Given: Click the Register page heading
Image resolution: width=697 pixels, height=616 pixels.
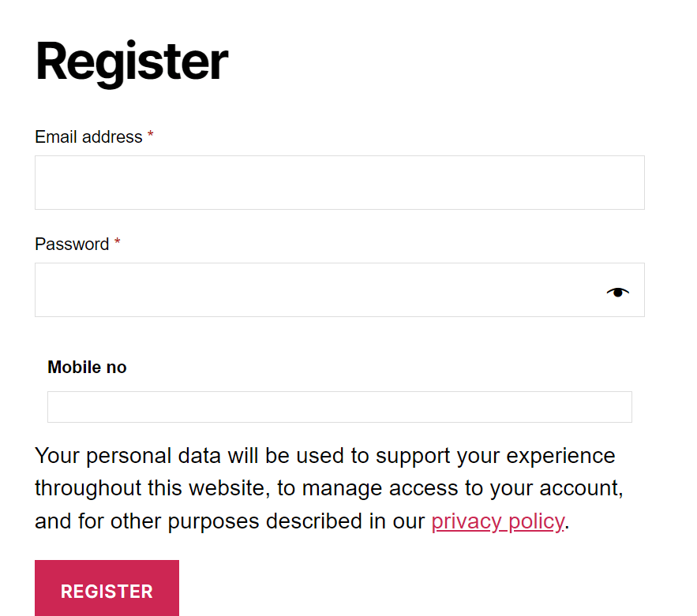Looking at the screenshot, I should coord(132,62).
